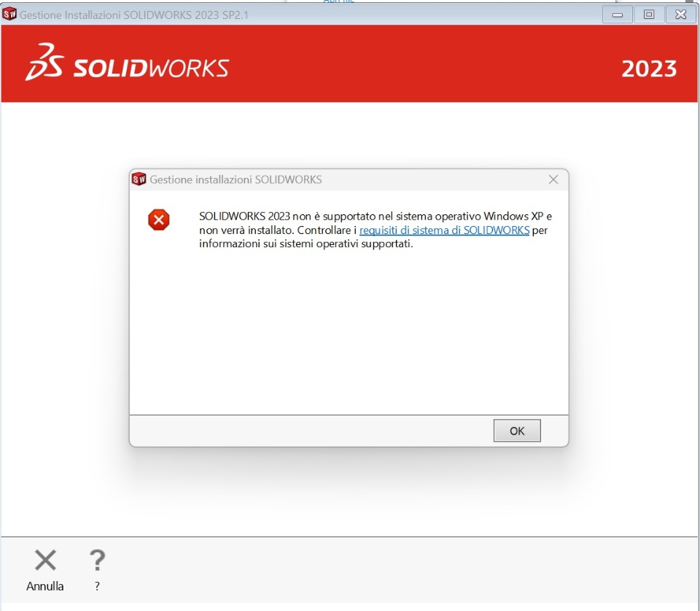Click the dialog title 'Gestione installazioni SOLIDWORKS'
Viewport: 700px width, 611px height.
[x=236, y=179]
